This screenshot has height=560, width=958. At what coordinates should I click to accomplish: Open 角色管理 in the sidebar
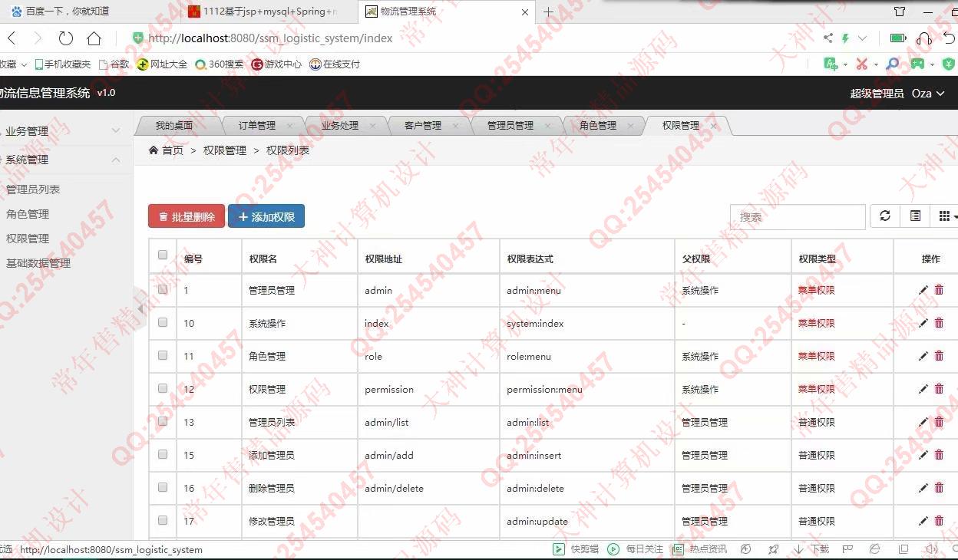point(28,214)
